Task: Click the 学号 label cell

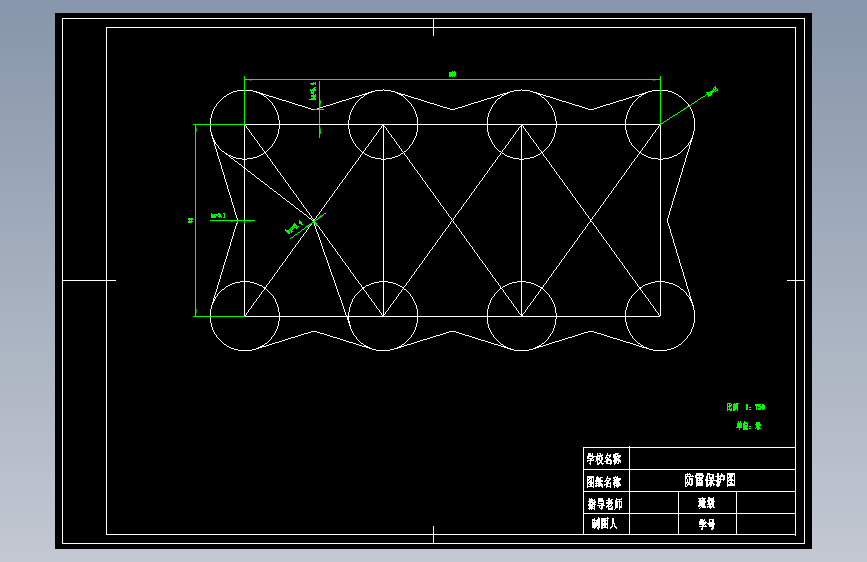Action: point(707,524)
